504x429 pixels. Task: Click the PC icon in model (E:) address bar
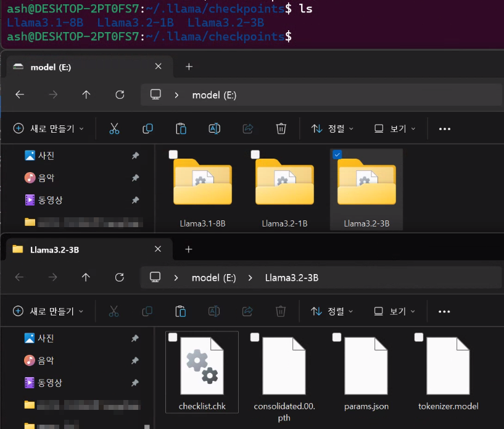point(155,94)
